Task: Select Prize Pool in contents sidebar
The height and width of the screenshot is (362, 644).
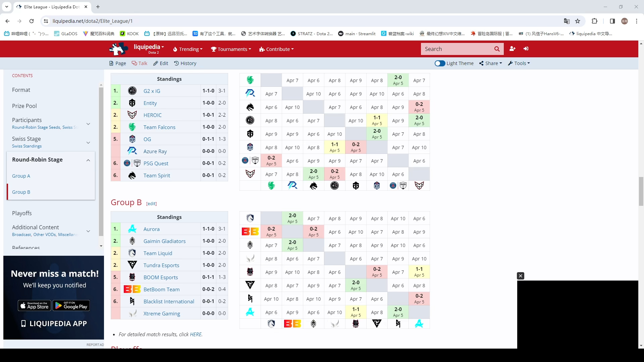Action: click(24, 106)
